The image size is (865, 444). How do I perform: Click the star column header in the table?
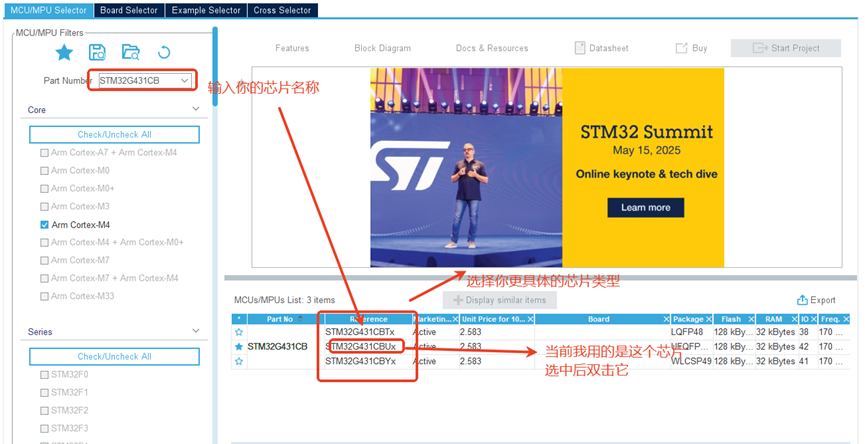239,319
